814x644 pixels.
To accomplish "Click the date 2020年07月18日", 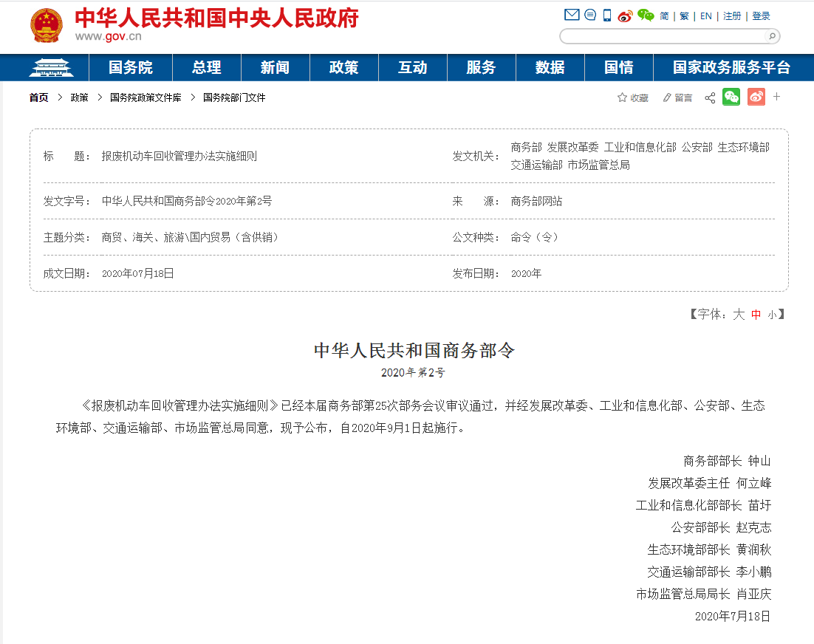I will pyautogui.click(x=137, y=273).
